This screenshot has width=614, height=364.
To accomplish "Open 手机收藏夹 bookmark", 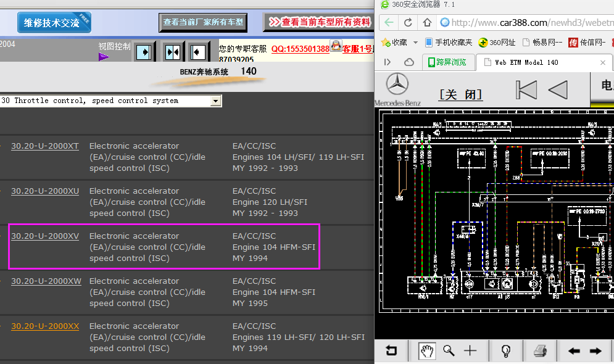I will [x=449, y=43].
